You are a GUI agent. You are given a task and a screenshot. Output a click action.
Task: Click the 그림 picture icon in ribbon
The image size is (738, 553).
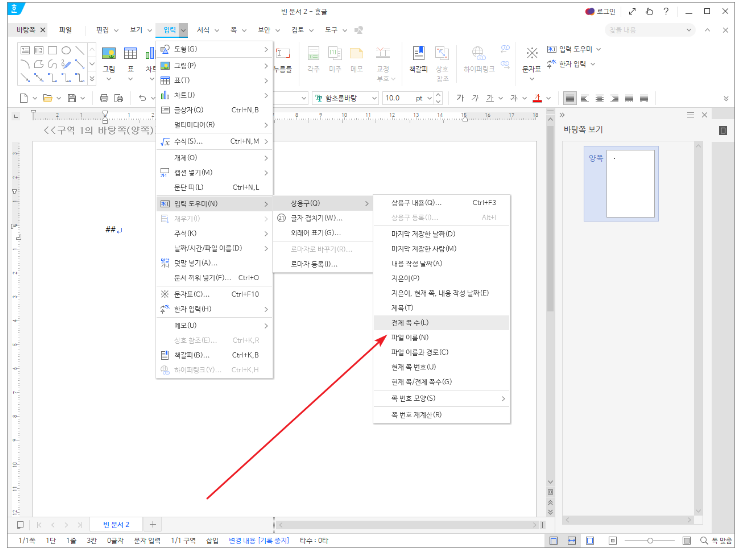(109, 53)
